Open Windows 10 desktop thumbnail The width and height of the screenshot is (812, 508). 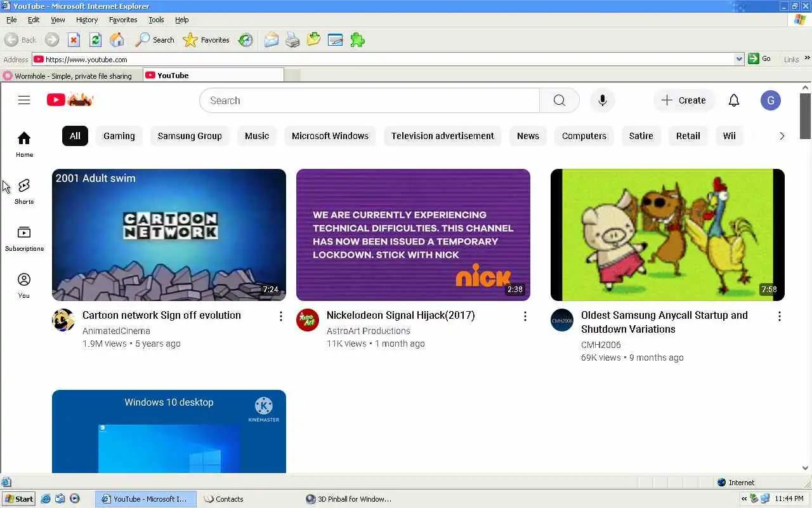(169, 432)
